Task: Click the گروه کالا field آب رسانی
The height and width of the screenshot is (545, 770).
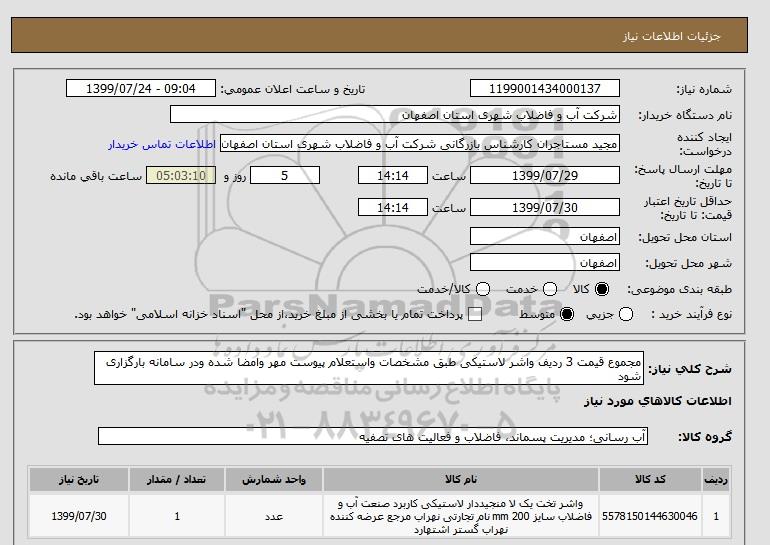Action: (x=373, y=436)
